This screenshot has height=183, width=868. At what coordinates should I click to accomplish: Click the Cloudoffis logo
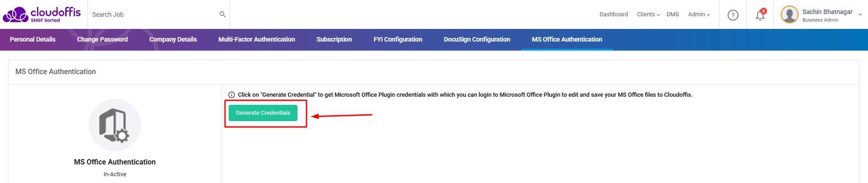(42, 14)
